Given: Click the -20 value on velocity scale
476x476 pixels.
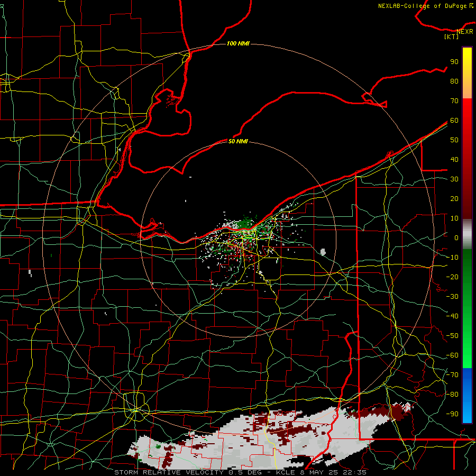Looking at the screenshot, I should point(452,277).
